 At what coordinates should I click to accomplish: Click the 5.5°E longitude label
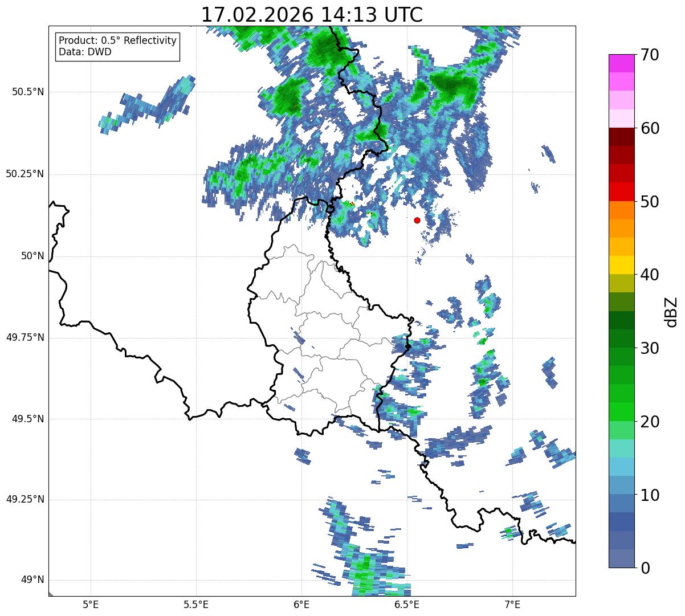coord(196,604)
